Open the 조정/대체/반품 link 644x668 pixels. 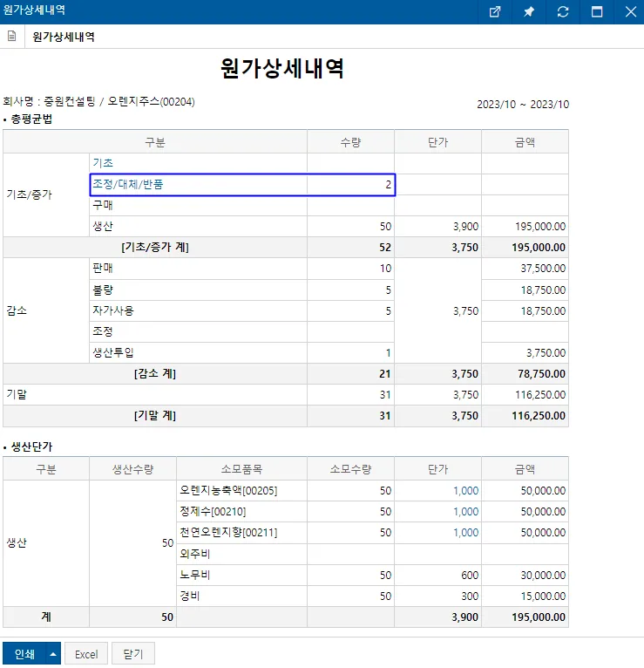pos(128,184)
